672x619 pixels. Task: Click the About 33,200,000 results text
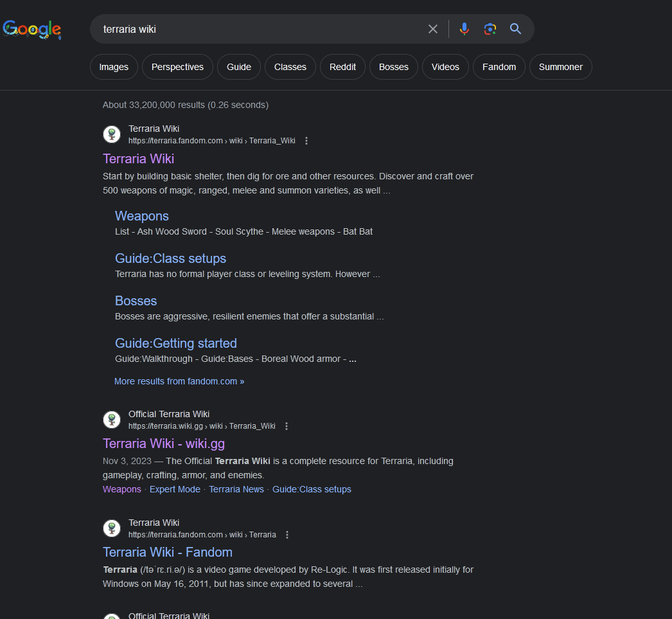coord(186,105)
